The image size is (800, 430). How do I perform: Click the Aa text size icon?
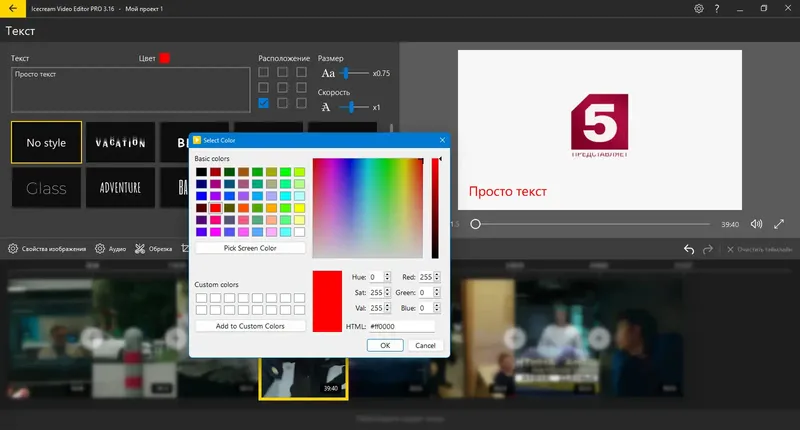pos(328,73)
